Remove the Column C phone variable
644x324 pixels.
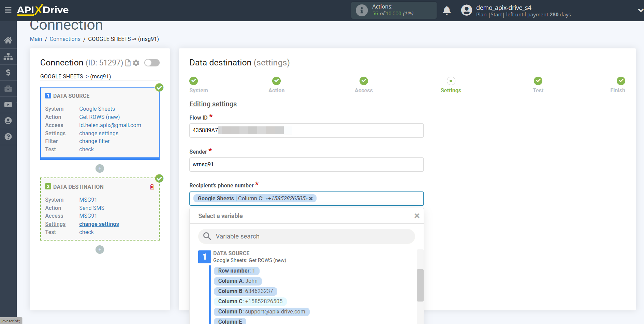click(311, 199)
